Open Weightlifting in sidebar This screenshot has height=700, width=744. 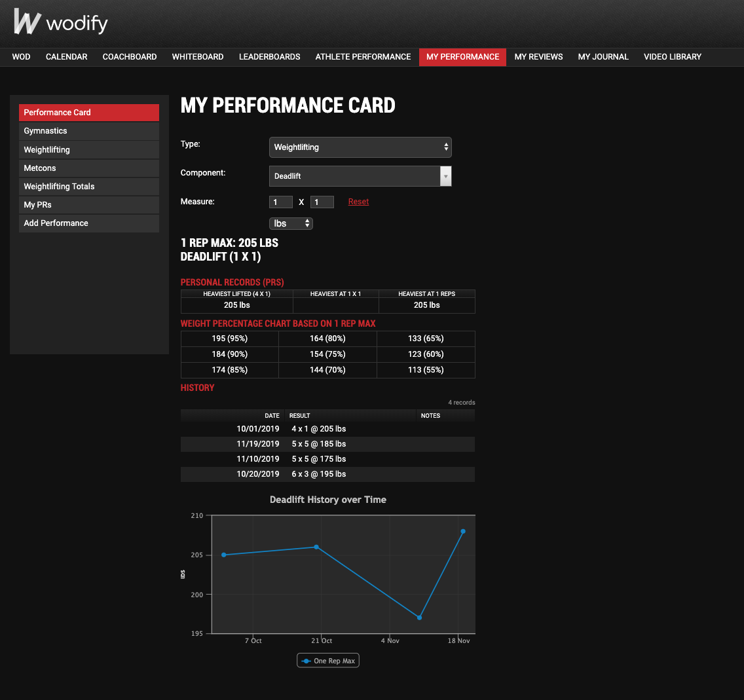88,150
